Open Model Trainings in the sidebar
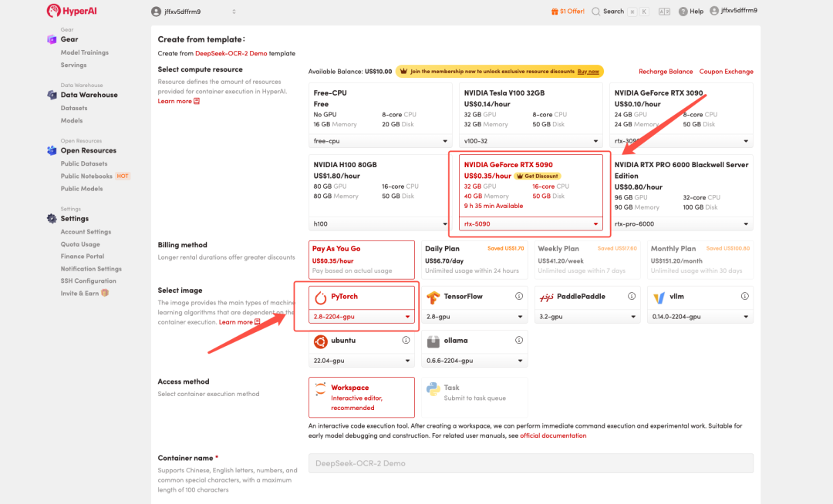Image resolution: width=833 pixels, height=504 pixels. coord(85,52)
